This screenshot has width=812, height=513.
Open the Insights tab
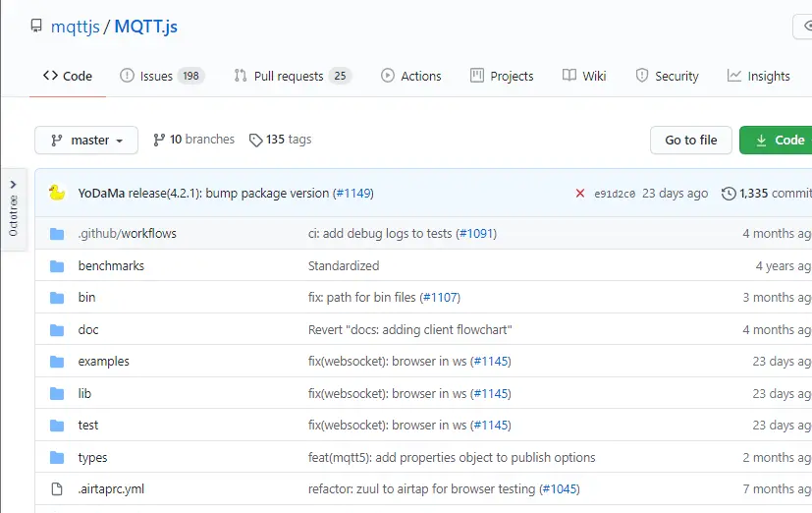pos(759,77)
